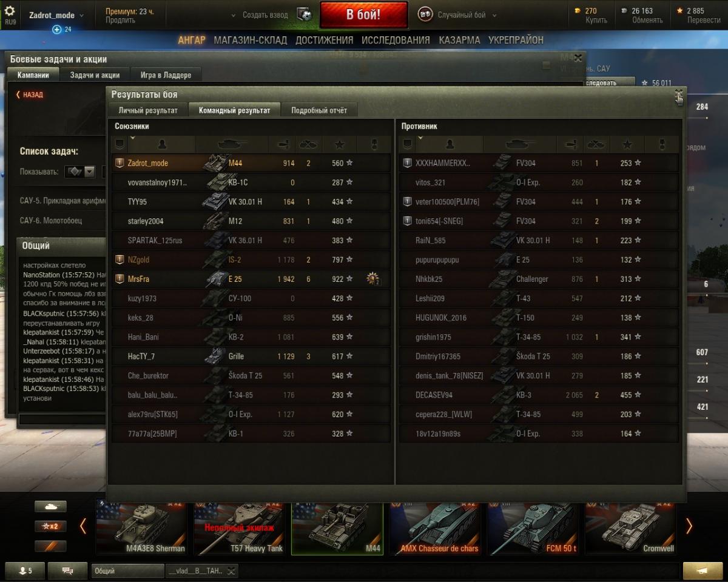Screen dimensions: 728x582
Task: Click the chat message input field
Action: pyautogui.click(x=62, y=420)
